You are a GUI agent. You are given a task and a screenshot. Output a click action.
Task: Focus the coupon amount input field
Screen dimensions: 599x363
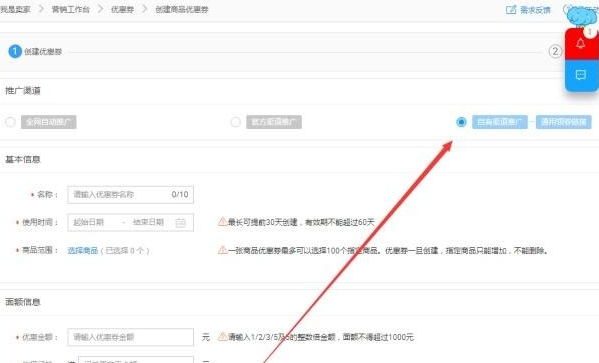tap(130, 337)
